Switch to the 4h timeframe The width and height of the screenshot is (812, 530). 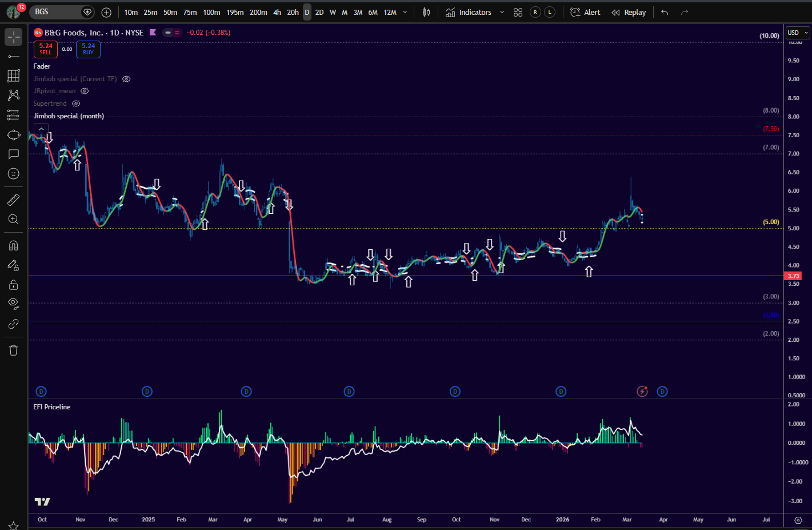277,12
